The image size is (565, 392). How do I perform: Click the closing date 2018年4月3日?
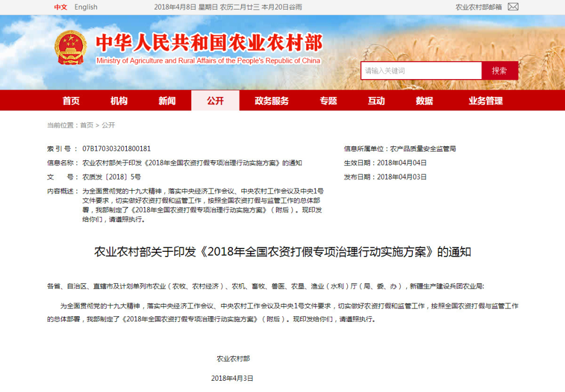[232, 379]
